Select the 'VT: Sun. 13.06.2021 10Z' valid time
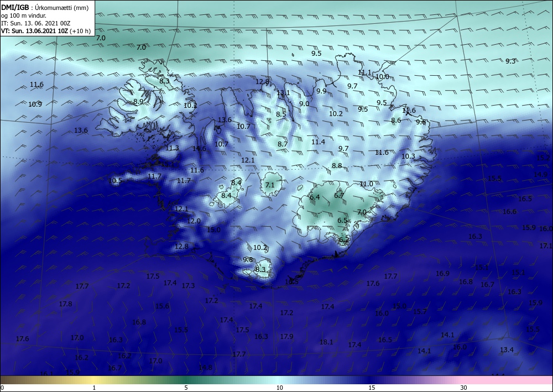The image size is (553, 392). (35, 31)
